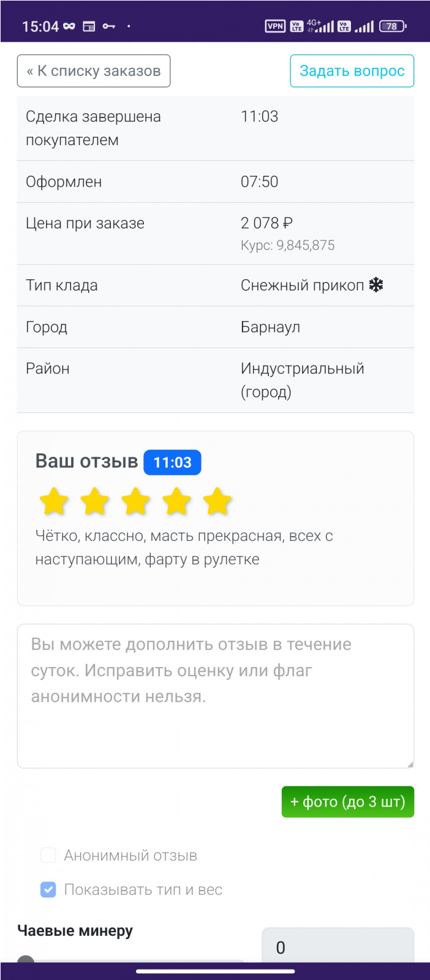Click into the review supplement text area
This screenshot has height=980, width=430.
coord(215,696)
